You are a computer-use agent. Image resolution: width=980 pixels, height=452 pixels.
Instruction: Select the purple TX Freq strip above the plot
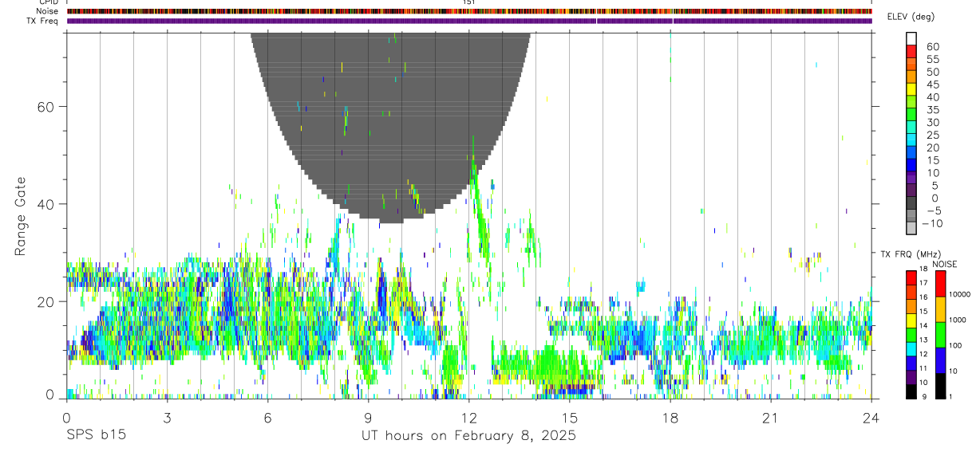click(x=469, y=21)
